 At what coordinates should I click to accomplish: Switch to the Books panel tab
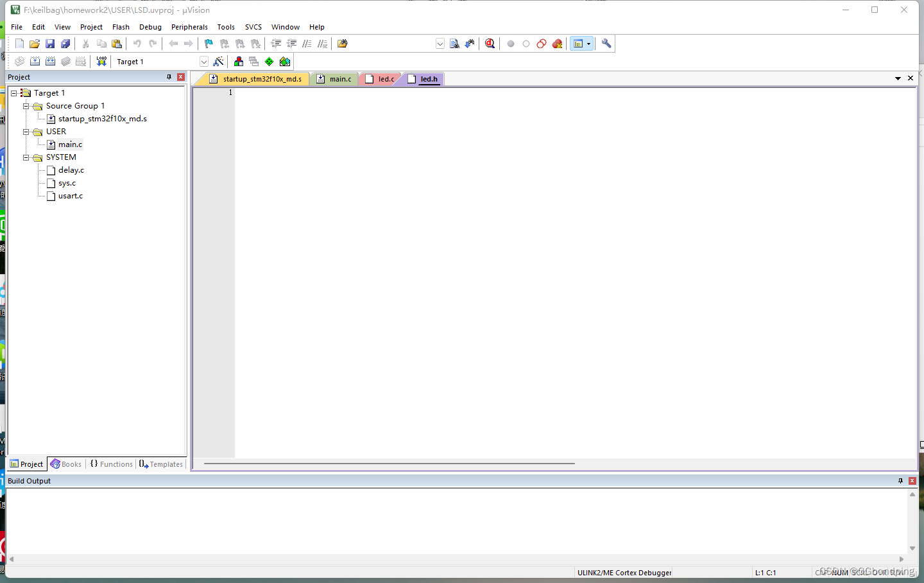66,464
